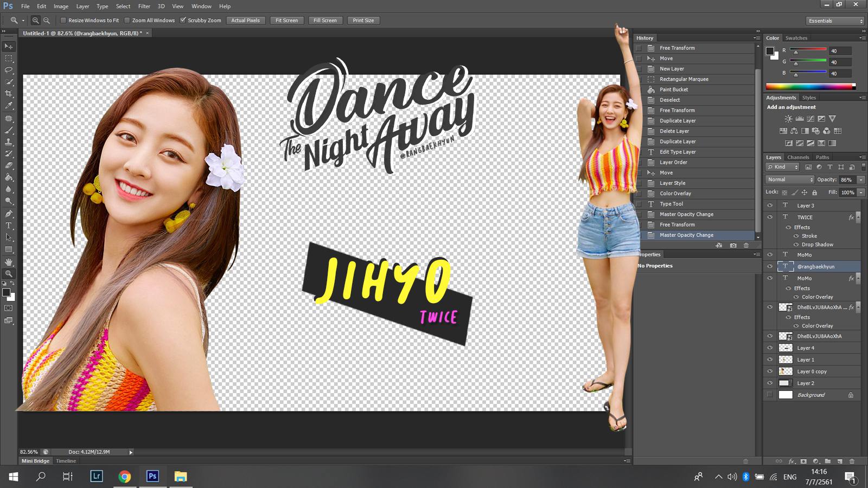Select the Brush tool
Image resolution: width=868 pixels, height=488 pixels.
9,130
